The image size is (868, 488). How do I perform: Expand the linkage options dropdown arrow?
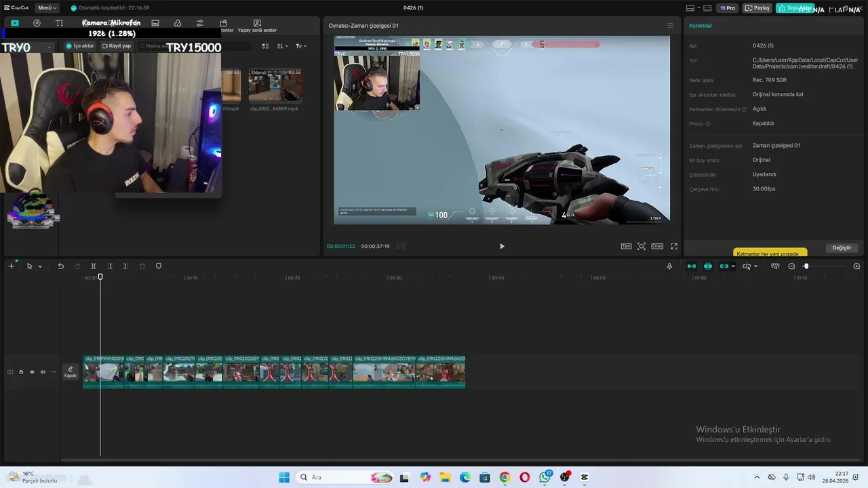733,266
